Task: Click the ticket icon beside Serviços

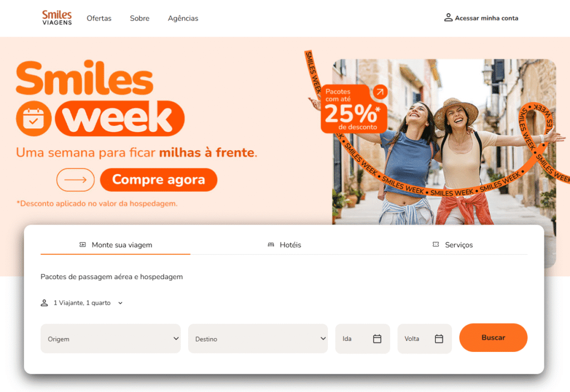Action: pos(436,244)
